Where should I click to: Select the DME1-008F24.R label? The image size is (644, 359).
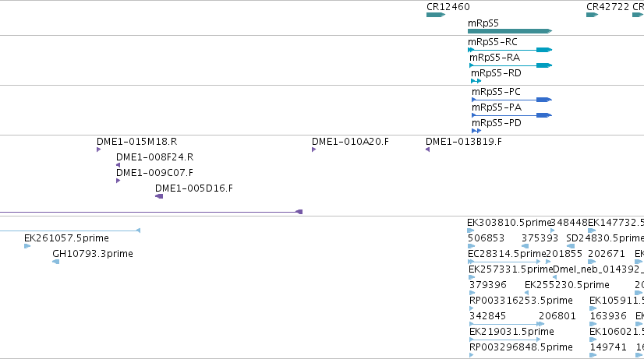(x=155, y=157)
